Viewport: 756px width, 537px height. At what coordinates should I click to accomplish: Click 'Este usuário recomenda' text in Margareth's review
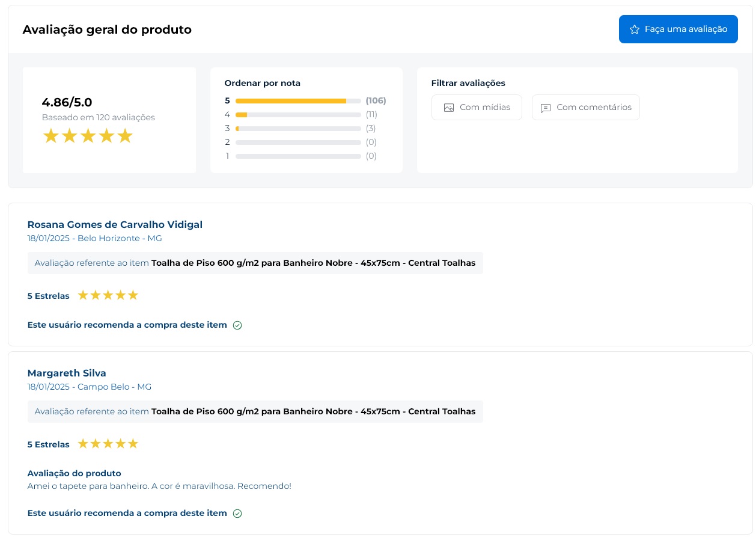point(127,513)
